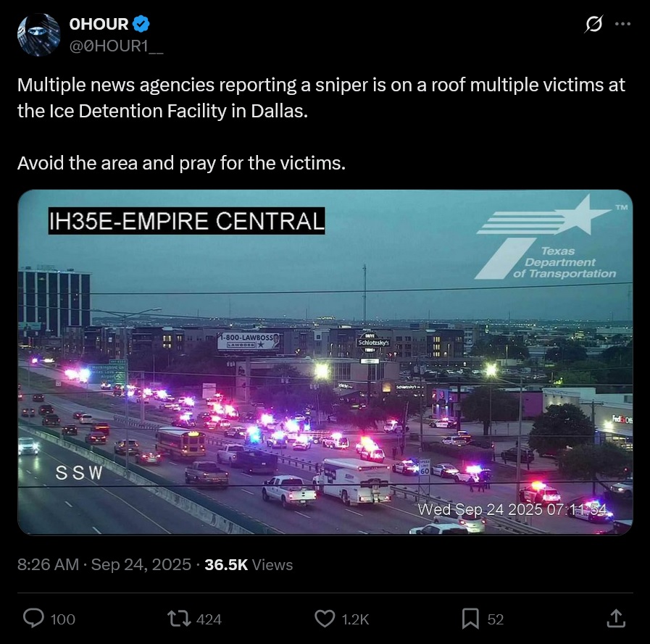Click the 8:26 AM timestamp
The height and width of the screenshot is (644, 650).
point(48,564)
